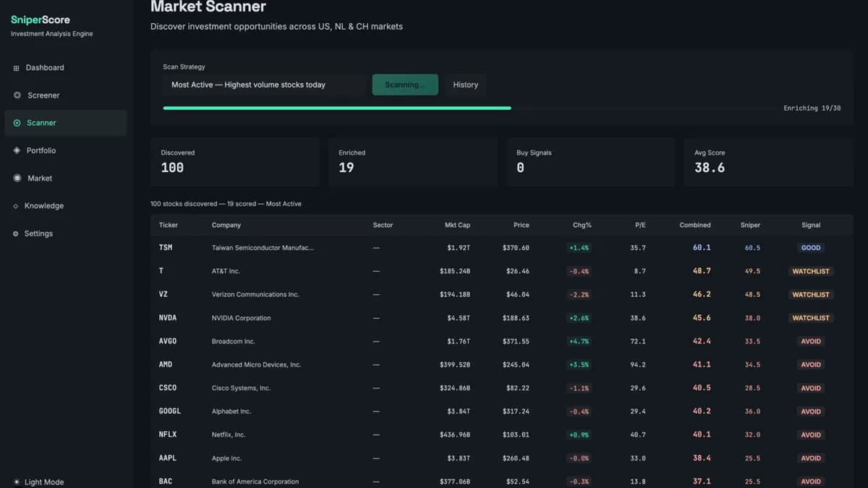Image resolution: width=868 pixels, height=488 pixels.
Task: Click the +3.5% change chip for AMD
Action: click(x=579, y=364)
